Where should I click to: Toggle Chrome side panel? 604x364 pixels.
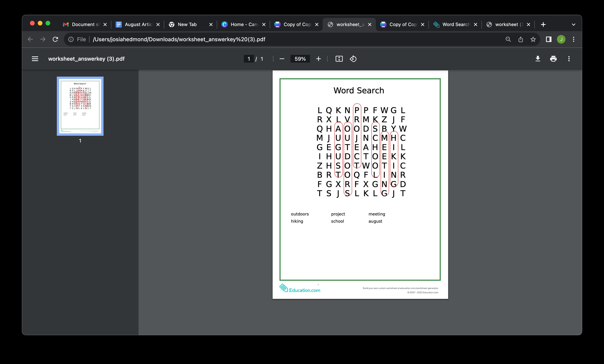pyautogui.click(x=549, y=39)
